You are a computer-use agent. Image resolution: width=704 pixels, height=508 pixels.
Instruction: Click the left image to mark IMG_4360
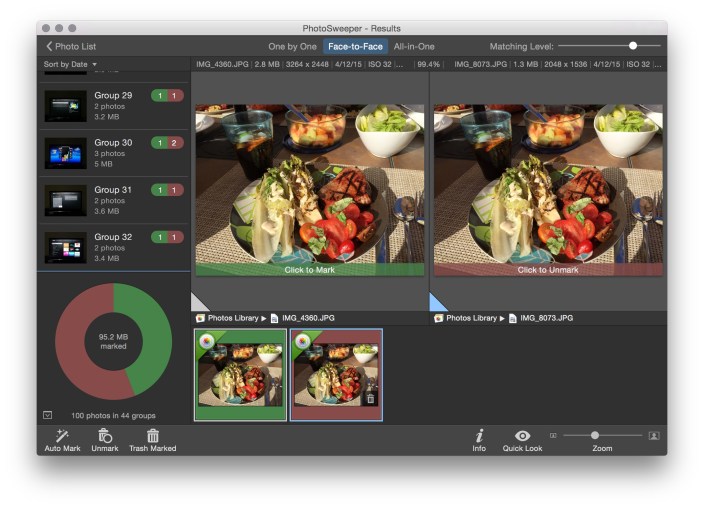(309, 188)
